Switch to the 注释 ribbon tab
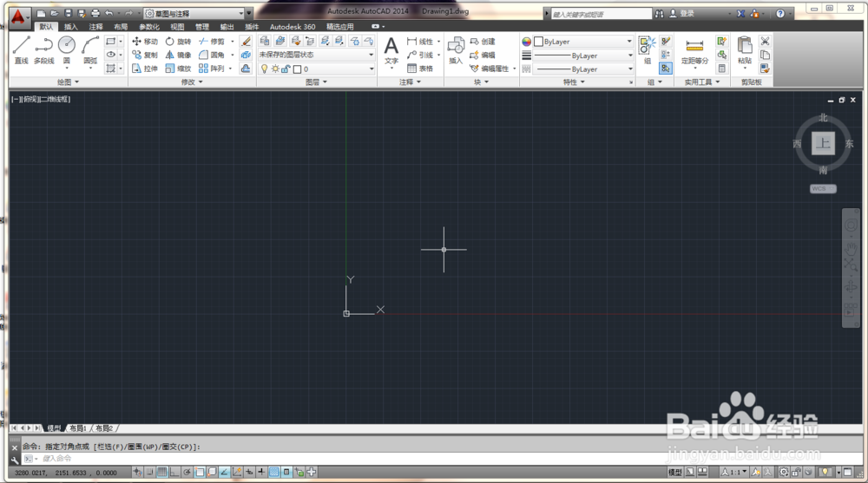Viewport: 868px width, 483px height. (x=95, y=27)
